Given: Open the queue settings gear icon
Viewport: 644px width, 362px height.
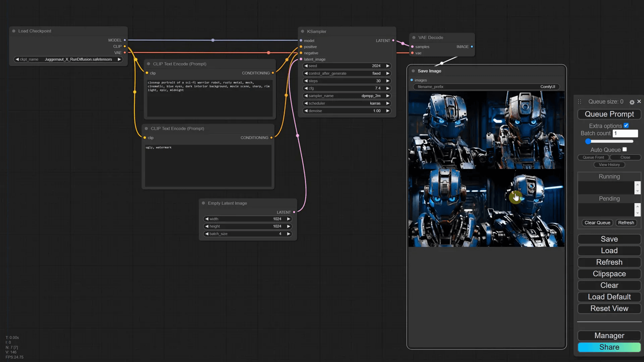Looking at the screenshot, I should pos(632,102).
